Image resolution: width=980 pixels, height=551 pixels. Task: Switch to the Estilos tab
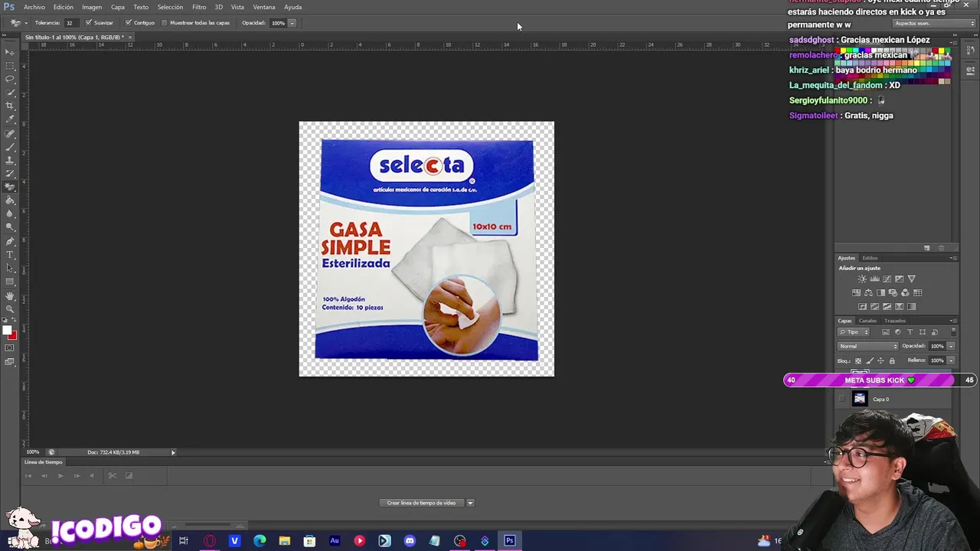coord(870,258)
